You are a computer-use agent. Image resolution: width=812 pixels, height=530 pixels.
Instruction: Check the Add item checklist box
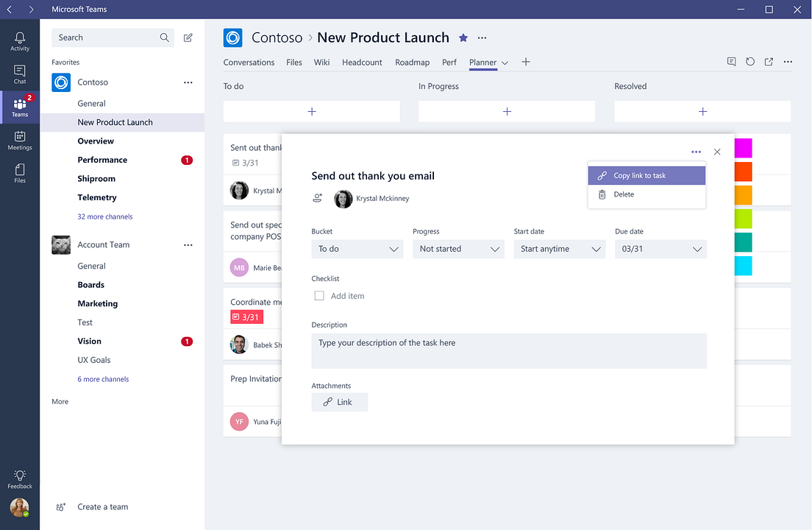[x=319, y=295]
